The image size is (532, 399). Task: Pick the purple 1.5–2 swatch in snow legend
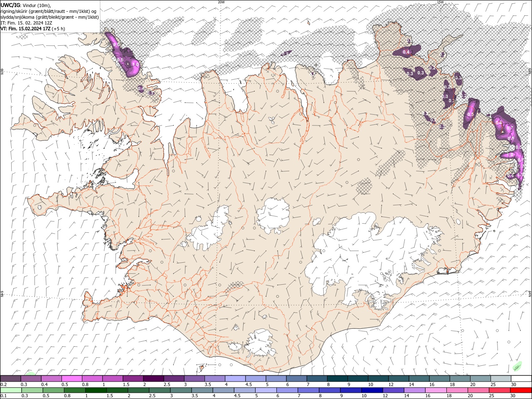pyautogui.click(x=133, y=379)
